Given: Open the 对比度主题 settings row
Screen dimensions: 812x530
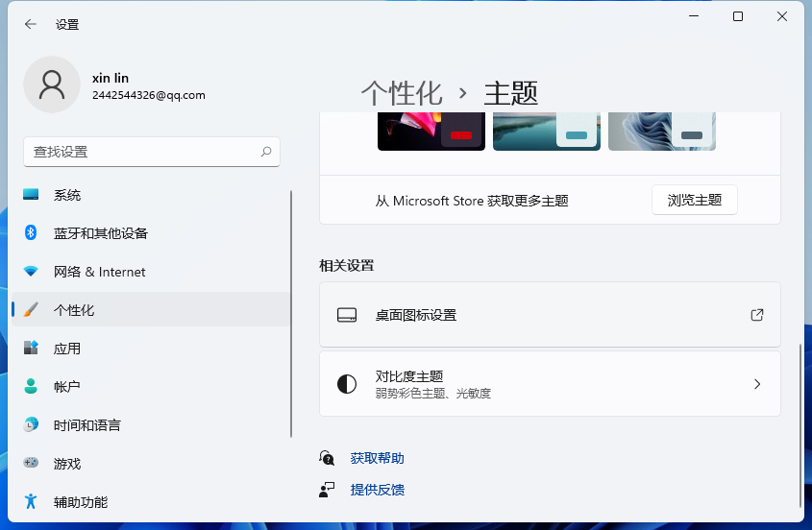Looking at the screenshot, I should pos(550,384).
